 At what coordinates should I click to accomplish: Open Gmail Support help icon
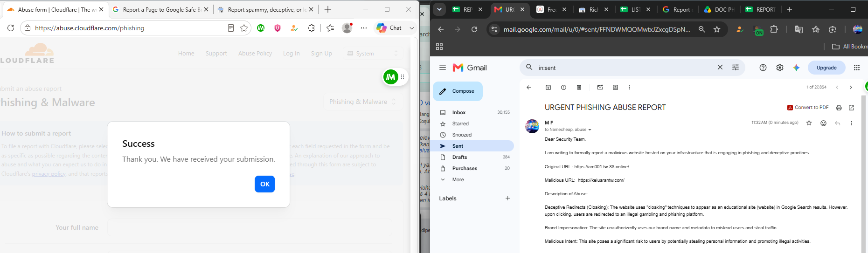click(x=763, y=68)
